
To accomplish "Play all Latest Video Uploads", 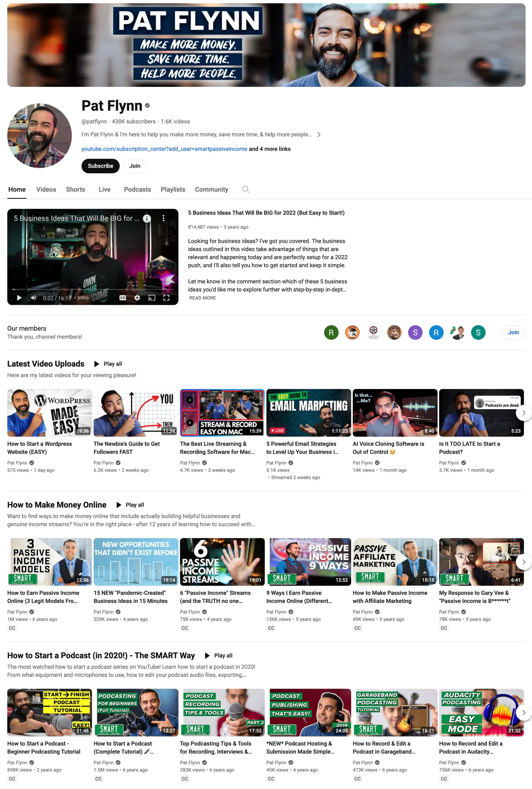I will click(108, 364).
